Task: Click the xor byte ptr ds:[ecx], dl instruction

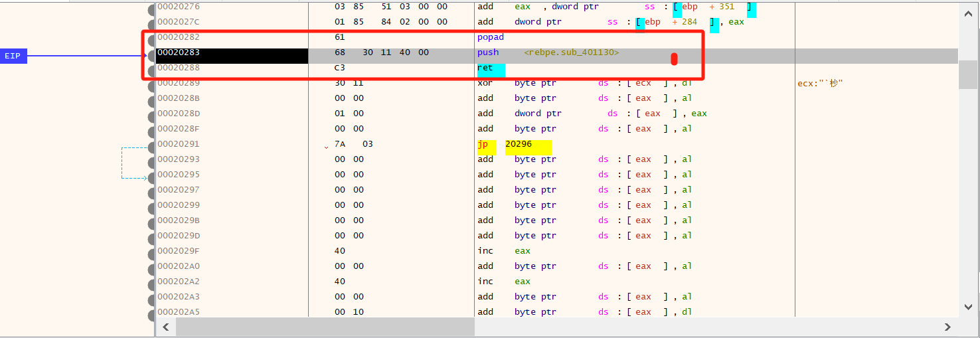Action: pyautogui.click(x=585, y=83)
